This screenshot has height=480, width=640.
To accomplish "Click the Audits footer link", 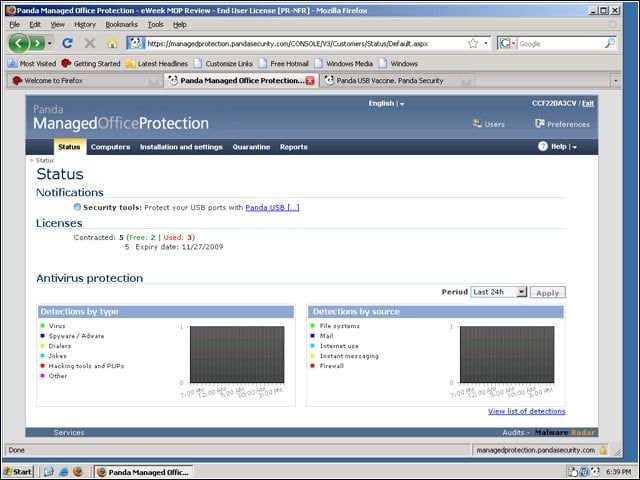I will tap(513, 432).
